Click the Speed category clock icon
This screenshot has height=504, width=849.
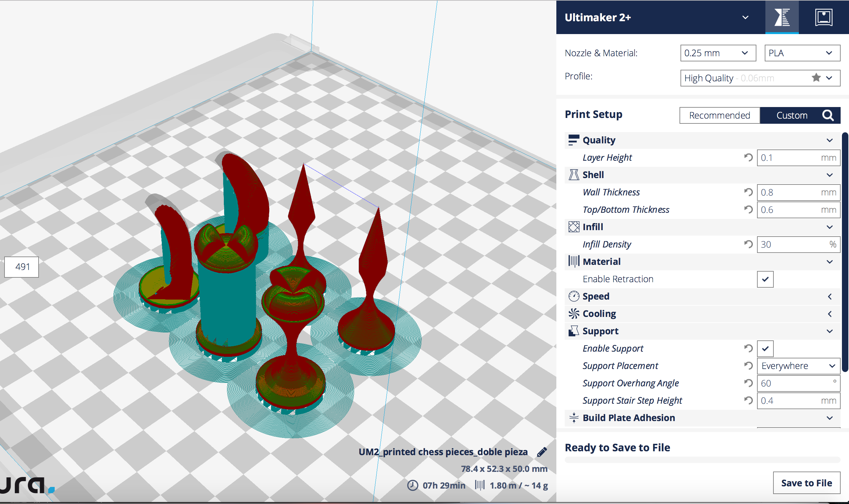[573, 296]
